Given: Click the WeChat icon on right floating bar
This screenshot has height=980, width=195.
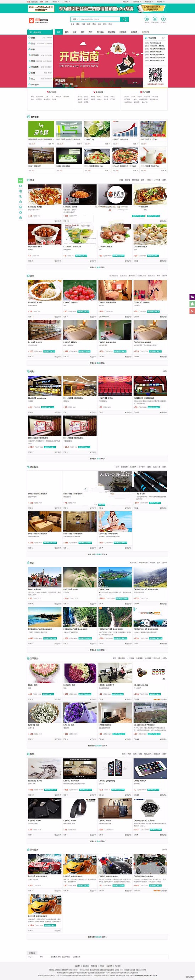Looking at the screenshot, I should click(x=192, y=297).
